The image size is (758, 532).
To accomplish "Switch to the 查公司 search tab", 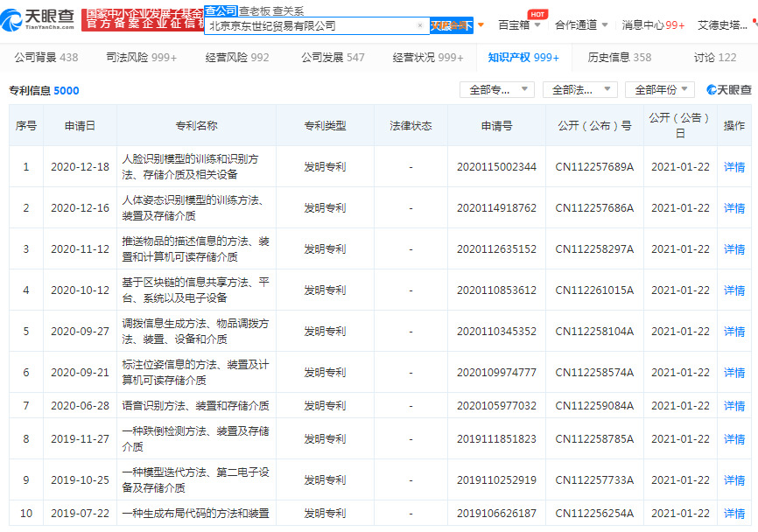I will (x=221, y=10).
